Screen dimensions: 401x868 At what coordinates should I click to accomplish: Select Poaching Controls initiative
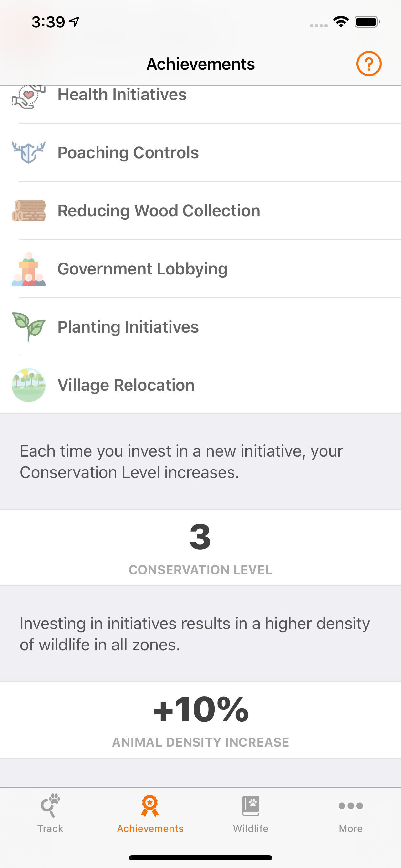200,153
